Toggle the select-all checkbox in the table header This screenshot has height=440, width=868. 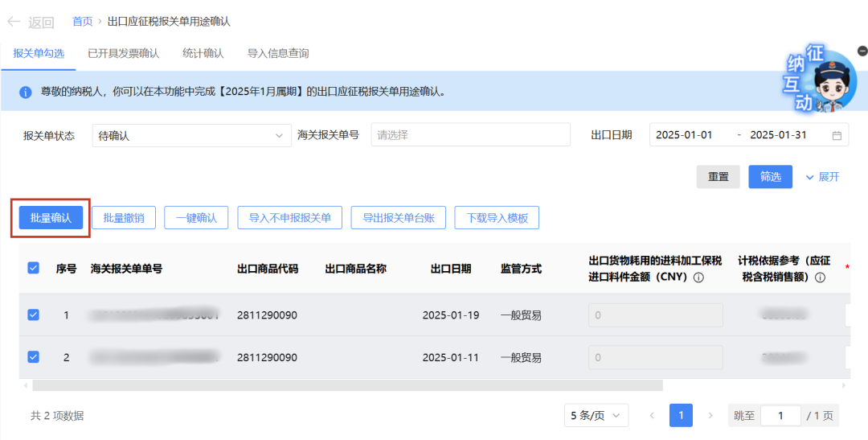tap(33, 269)
